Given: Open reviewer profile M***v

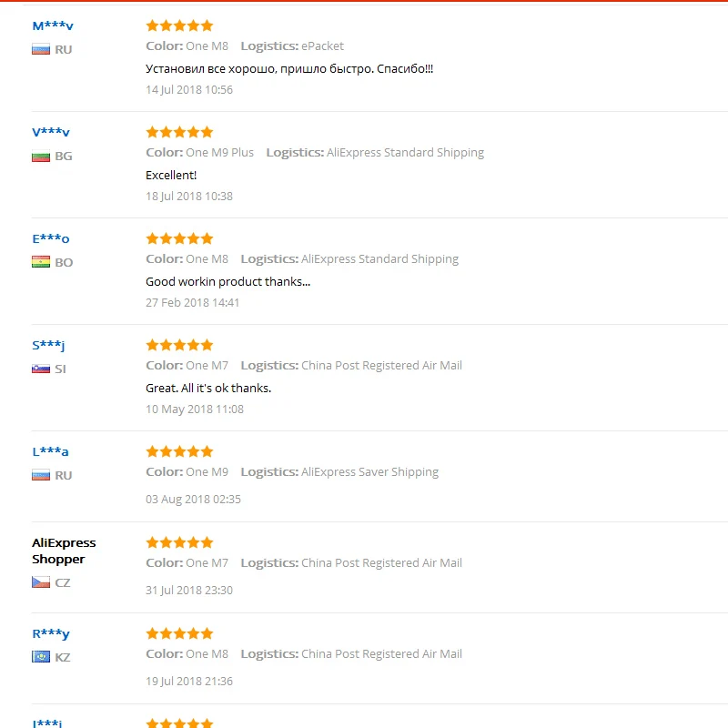Looking at the screenshot, I should click(53, 26).
